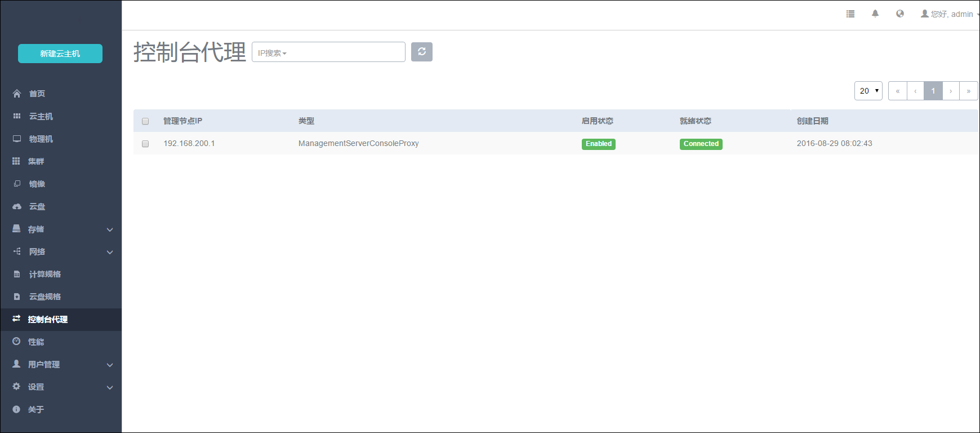The image size is (980, 433).
Task: Open the task list icon in header
Action: (850, 14)
